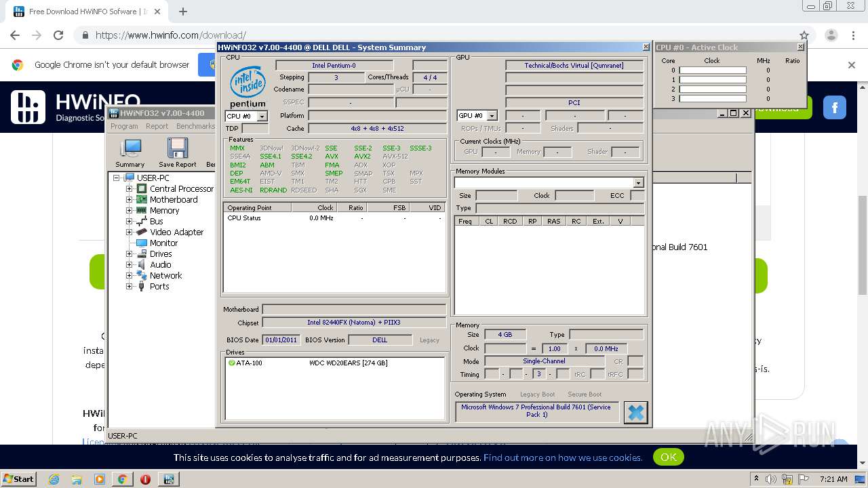Click the Facebook icon on HWiNFO website
868x488 pixels.
[835, 107]
